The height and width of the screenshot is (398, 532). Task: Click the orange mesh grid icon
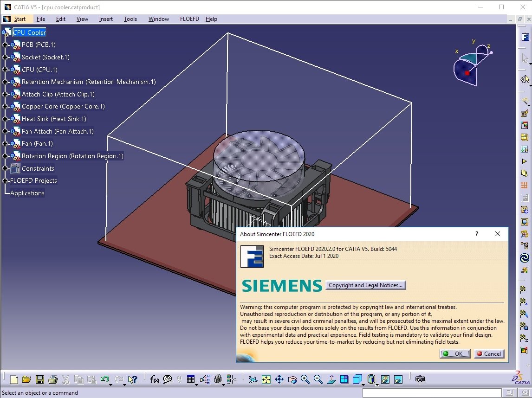525,186
